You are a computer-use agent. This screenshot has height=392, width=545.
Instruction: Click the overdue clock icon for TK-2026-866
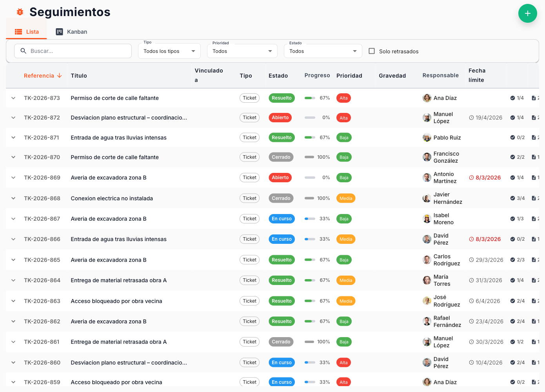point(471,239)
